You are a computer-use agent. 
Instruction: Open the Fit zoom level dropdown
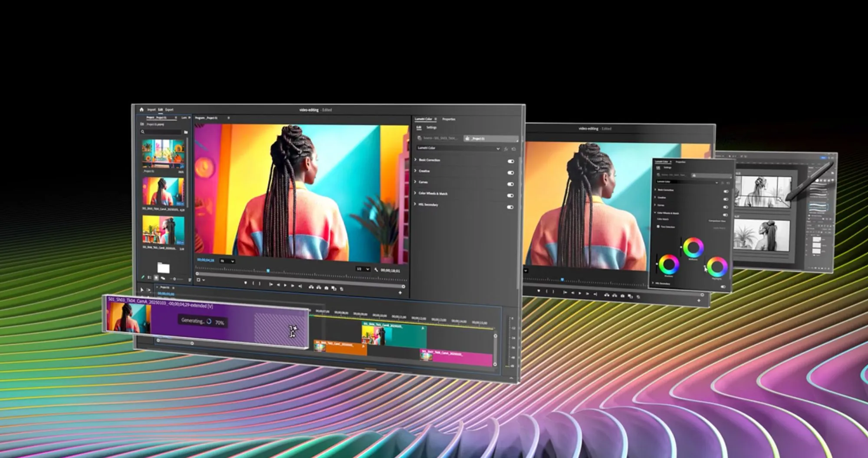(x=227, y=261)
